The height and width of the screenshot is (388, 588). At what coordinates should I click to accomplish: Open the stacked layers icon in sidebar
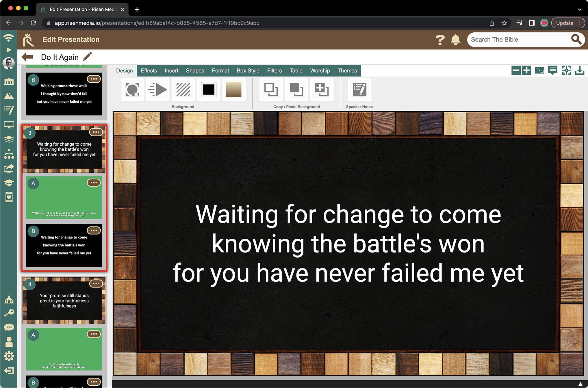pyautogui.click(x=9, y=139)
